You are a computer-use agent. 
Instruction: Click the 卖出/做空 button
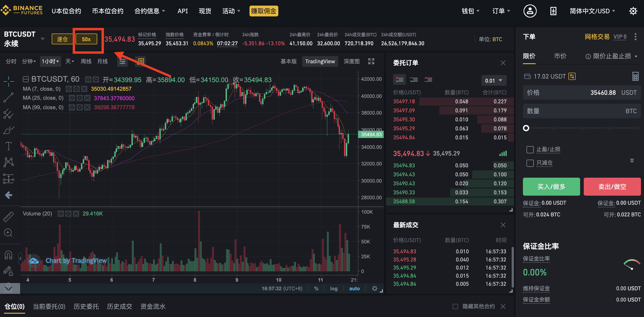point(612,187)
